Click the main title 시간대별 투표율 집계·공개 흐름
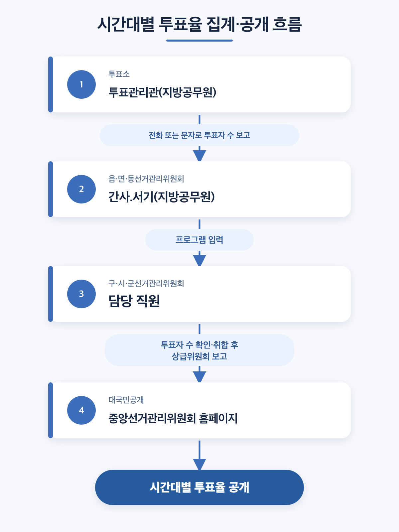Screen dimensions: 399x532 (x=199, y=24)
